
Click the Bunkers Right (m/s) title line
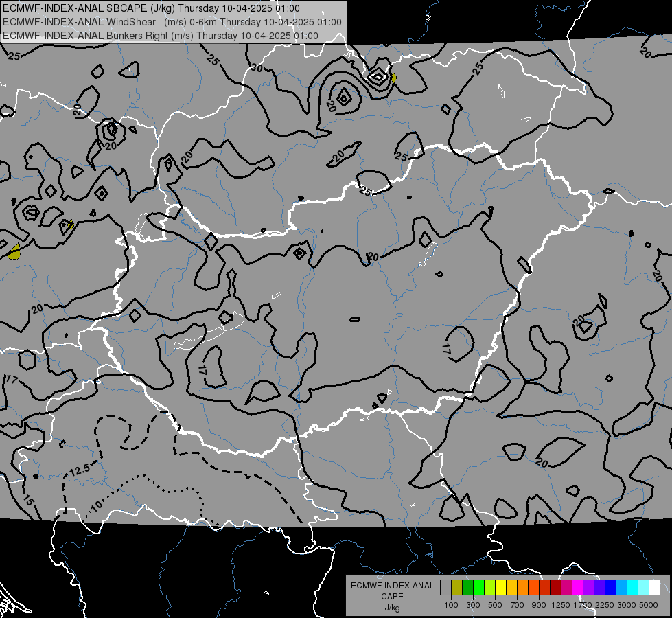pyautogui.click(x=161, y=36)
